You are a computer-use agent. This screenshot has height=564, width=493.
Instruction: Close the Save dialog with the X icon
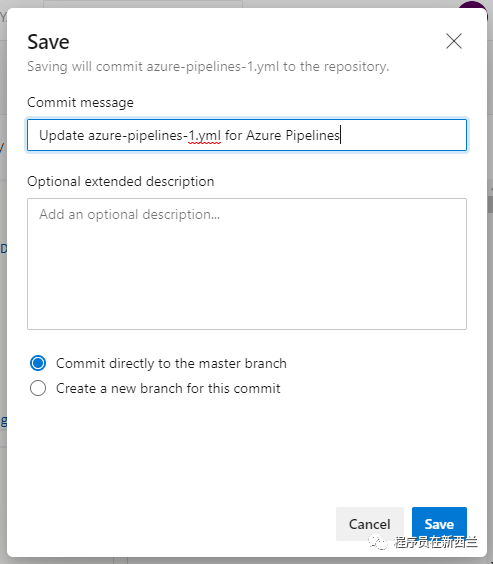click(454, 41)
